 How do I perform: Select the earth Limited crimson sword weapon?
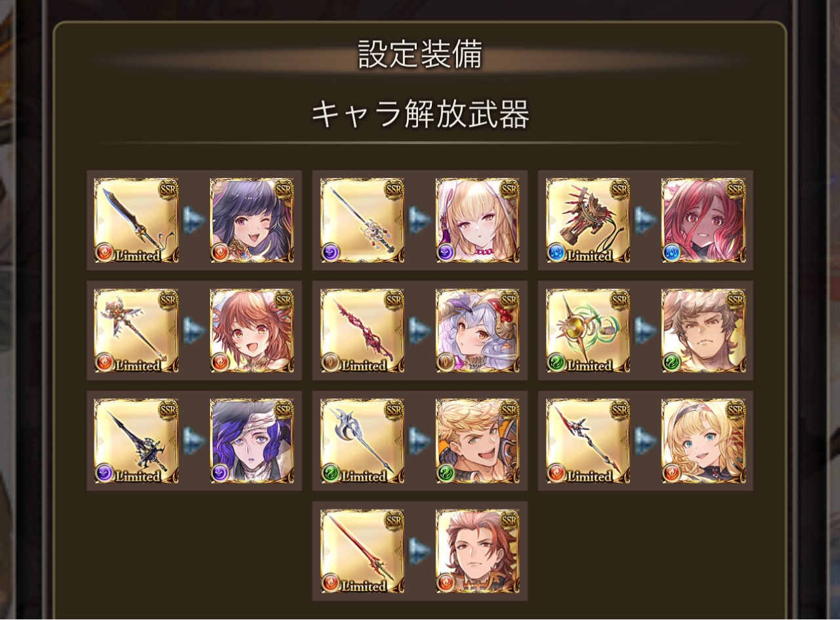362,331
